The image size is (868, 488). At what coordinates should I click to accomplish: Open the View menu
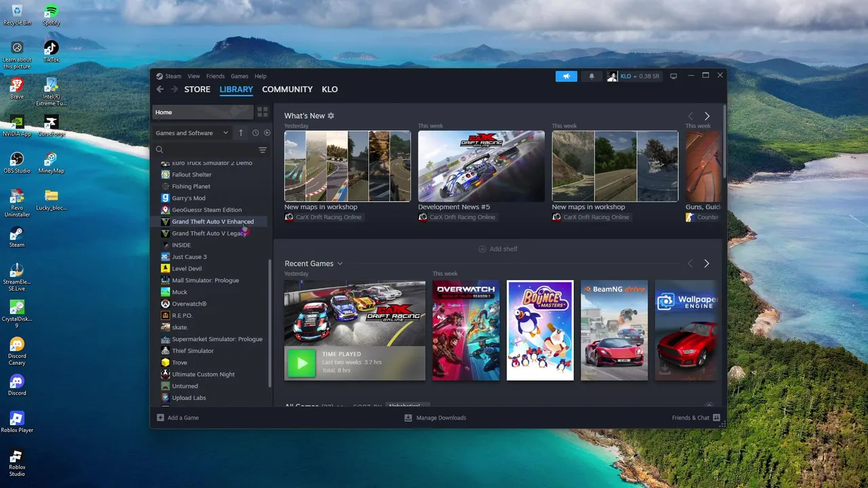(x=194, y=77)
